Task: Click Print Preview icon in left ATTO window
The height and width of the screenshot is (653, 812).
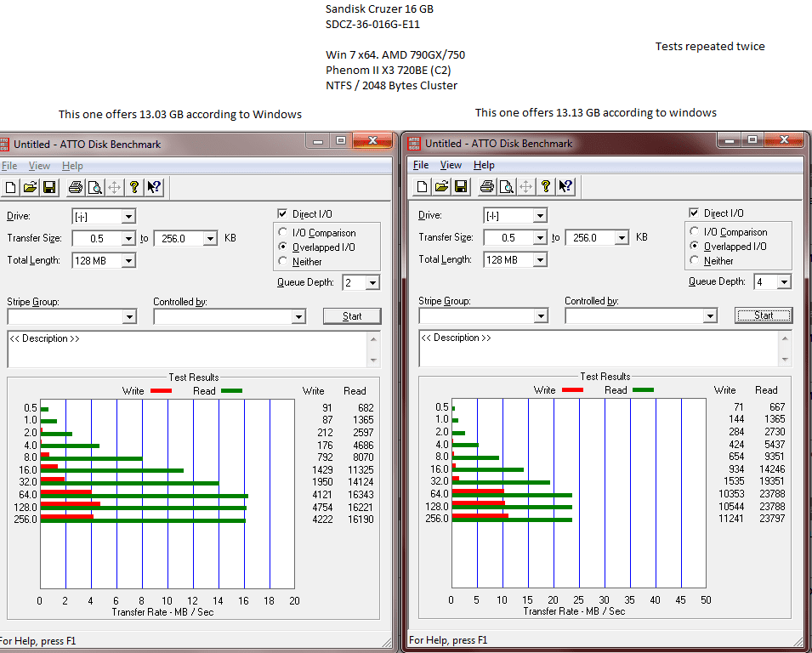Action: click(94, 187)
